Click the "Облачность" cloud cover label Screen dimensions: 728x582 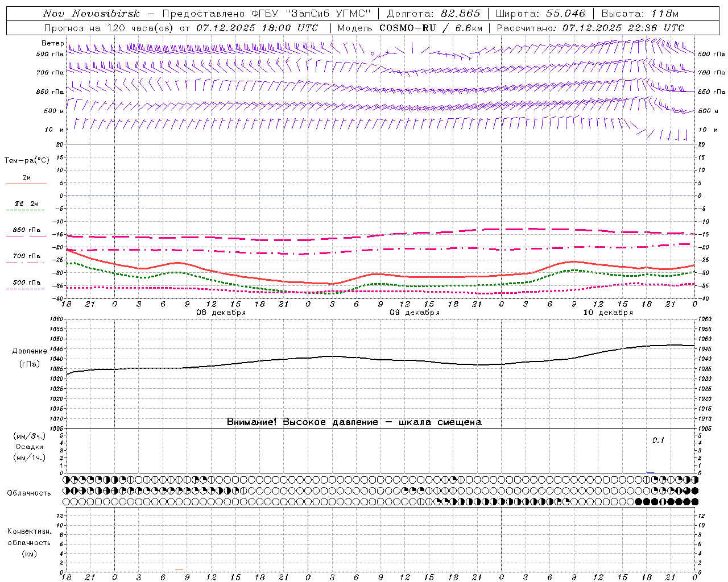click(29, 493)
